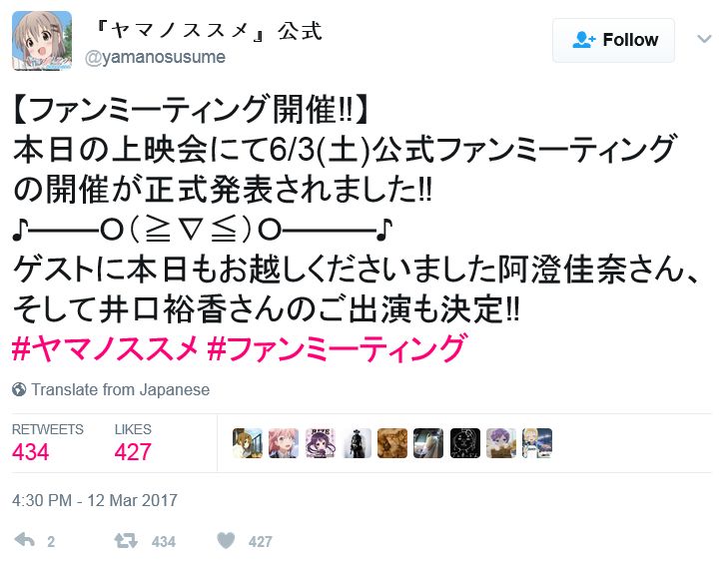Like the tweet with heart icon

[226, 540]
